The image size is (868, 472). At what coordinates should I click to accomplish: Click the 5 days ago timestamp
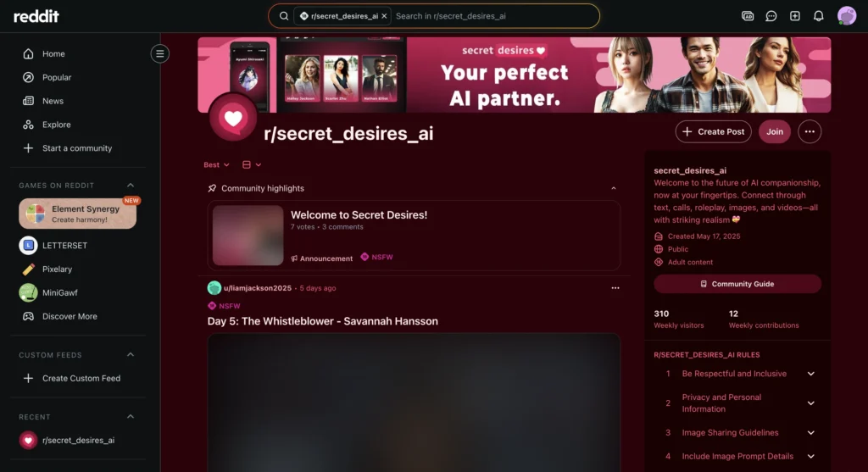(x=318, y=288)
